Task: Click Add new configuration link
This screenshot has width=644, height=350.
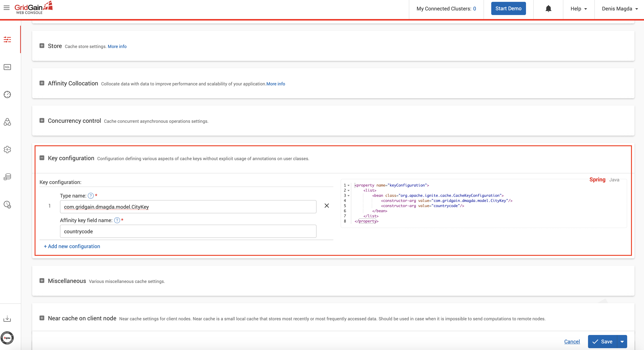Action: (x=72, y=246)
